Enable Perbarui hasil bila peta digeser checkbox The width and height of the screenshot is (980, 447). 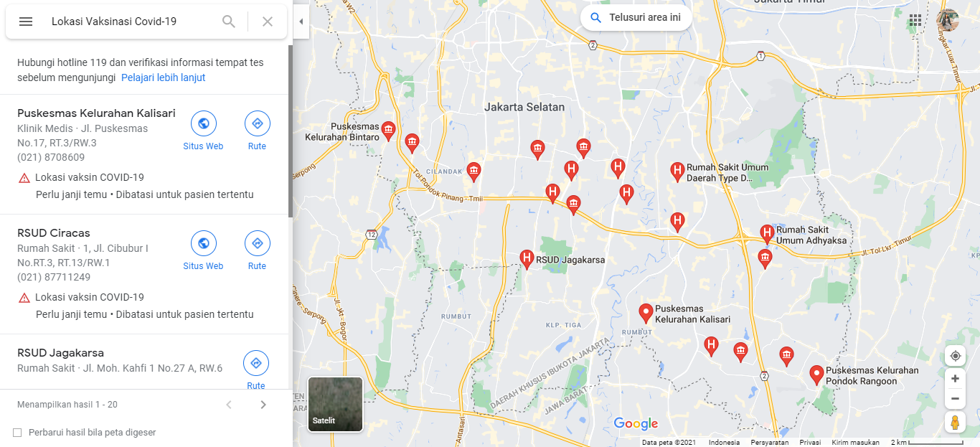[x=17, y=432]
